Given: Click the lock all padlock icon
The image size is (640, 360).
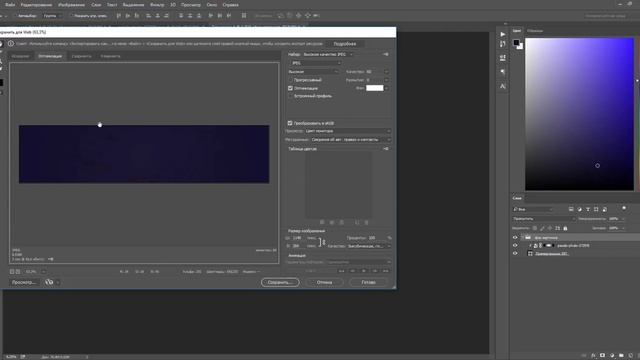Looking at the screenshot, I should tap(565, 228).
